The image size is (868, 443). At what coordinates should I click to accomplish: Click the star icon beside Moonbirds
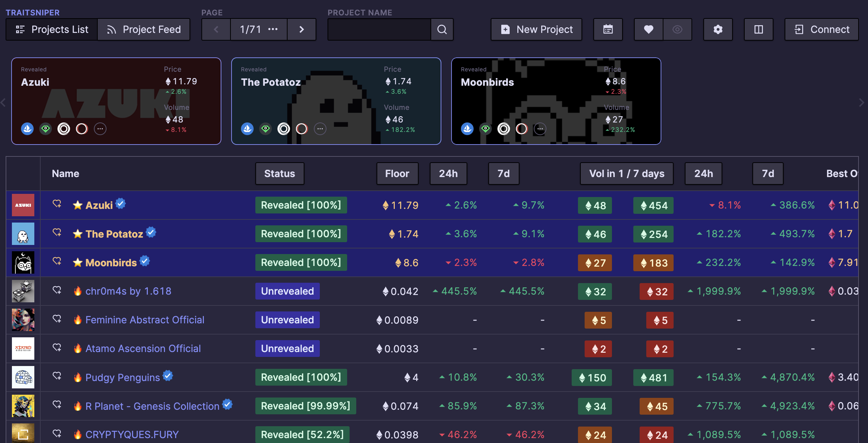[x=77, y=262]
